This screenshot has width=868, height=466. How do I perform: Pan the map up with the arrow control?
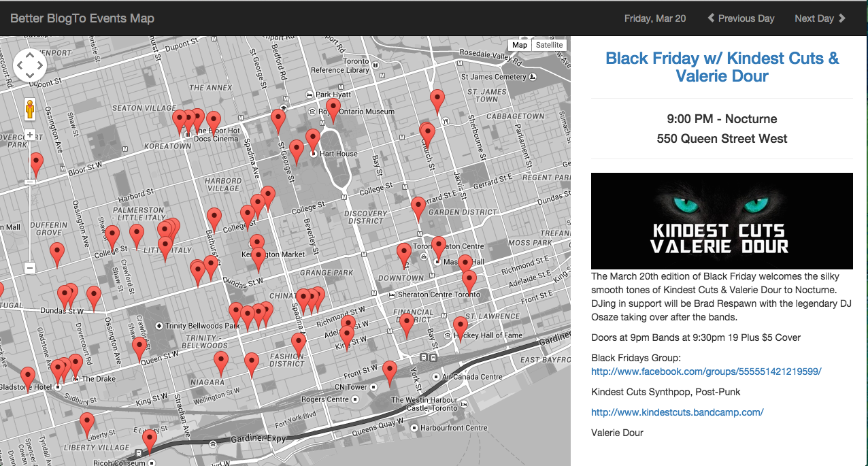(29, 54)
